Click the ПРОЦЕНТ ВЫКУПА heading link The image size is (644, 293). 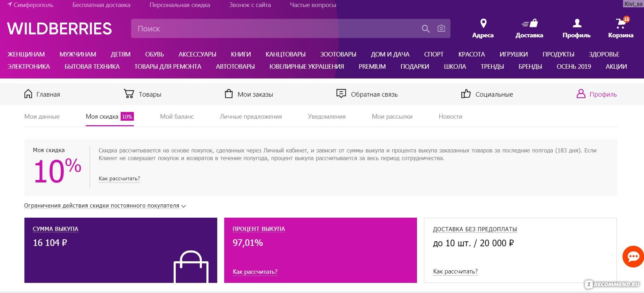click(259, 229)
